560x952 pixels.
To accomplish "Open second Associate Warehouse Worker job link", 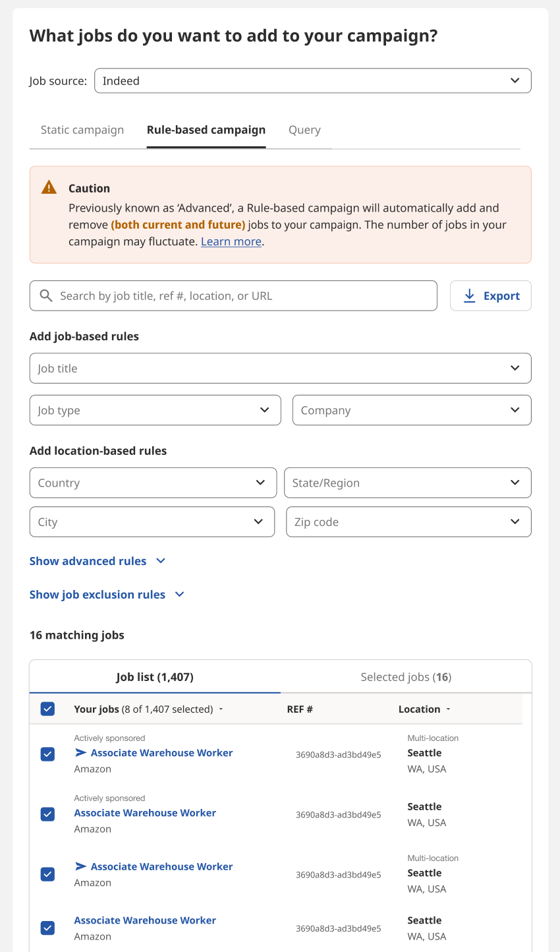I will point(145,813).
